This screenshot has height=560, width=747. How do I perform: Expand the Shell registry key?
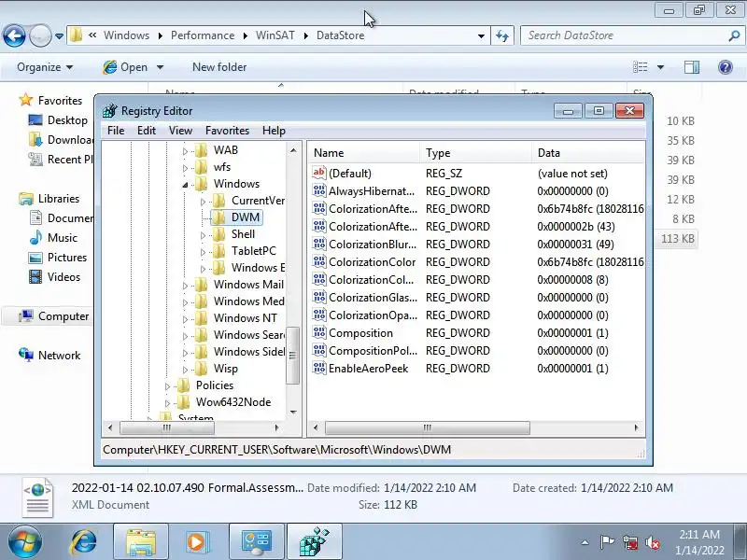[x=203, y=235]
